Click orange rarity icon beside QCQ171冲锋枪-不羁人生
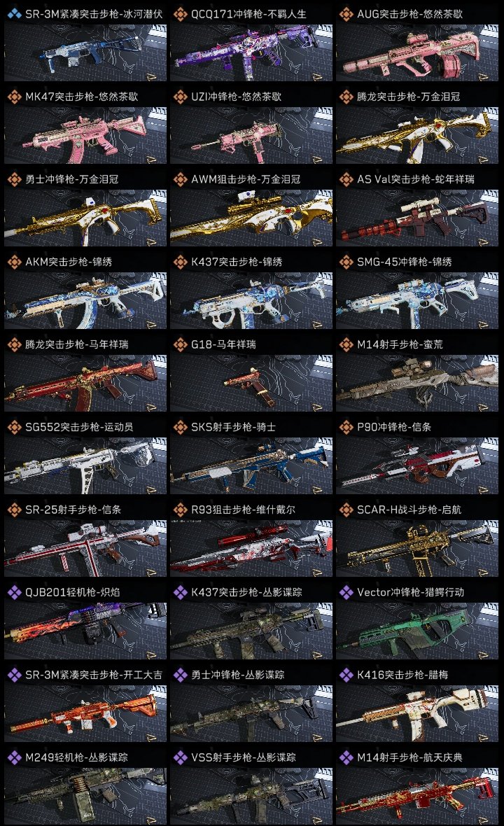The image size is (504, 826). 180,14
